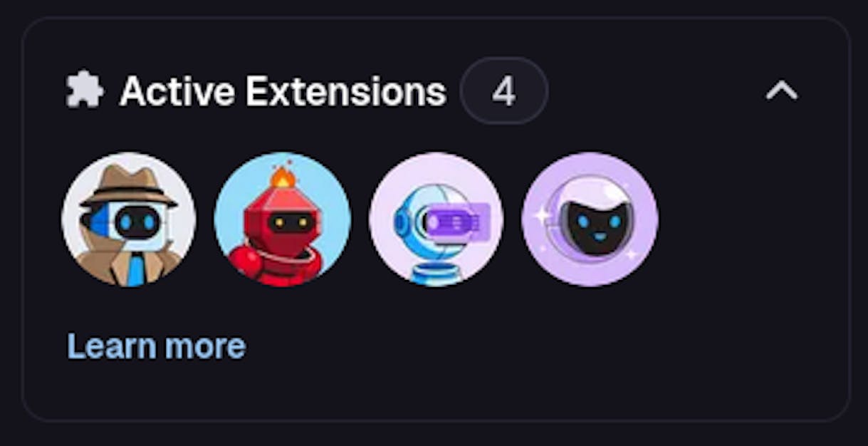Open the detective robot extension avatar

coord(129,219)
